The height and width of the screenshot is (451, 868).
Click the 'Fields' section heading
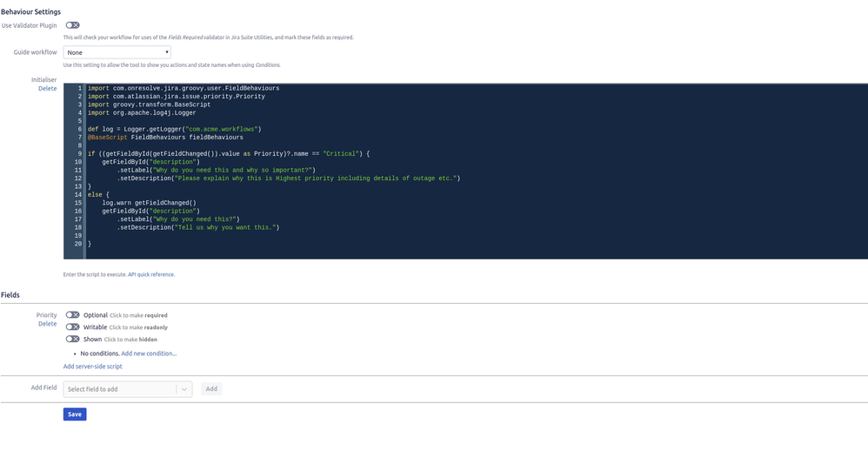pos(10,295)
